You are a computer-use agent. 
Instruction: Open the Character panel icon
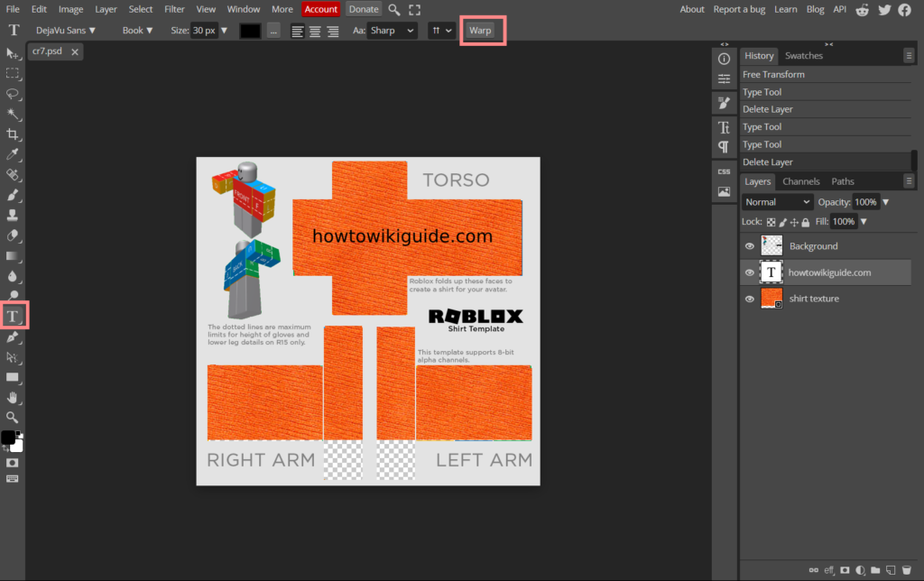[x=725, y=127]
